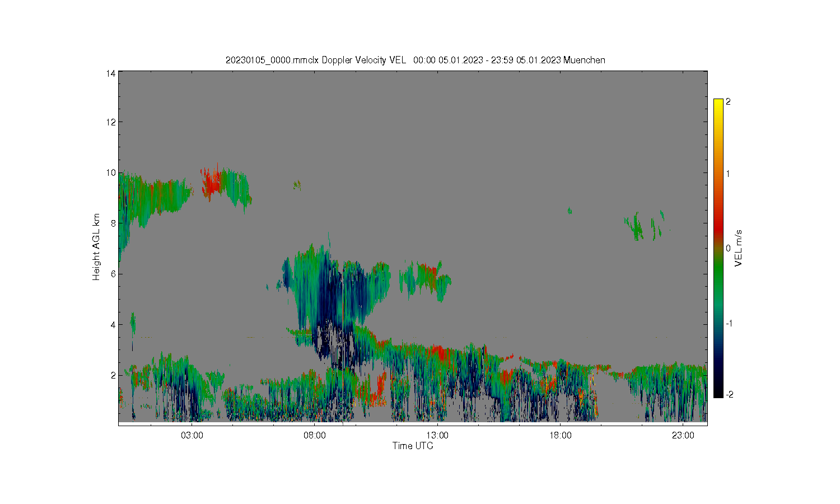Click the 'Height AGL km' y-axis label
This screenshot has height=504, width=840.
[x=96, y=247]
